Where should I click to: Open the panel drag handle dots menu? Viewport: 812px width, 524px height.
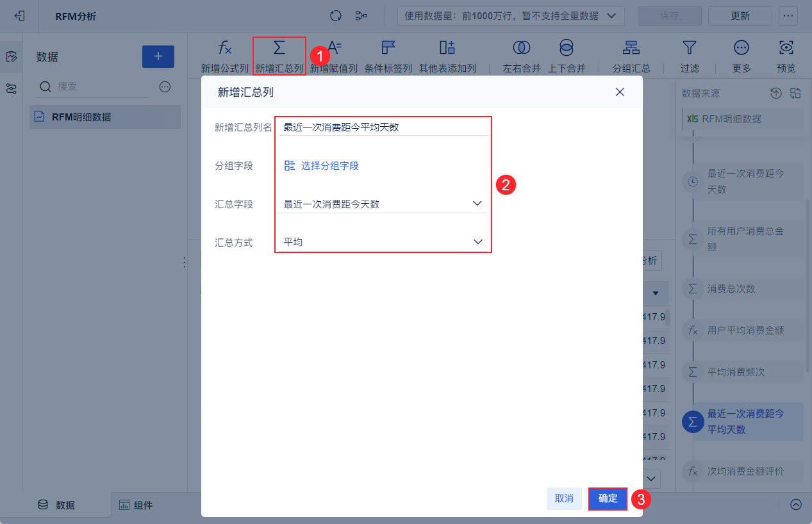(x=185, y=263)
